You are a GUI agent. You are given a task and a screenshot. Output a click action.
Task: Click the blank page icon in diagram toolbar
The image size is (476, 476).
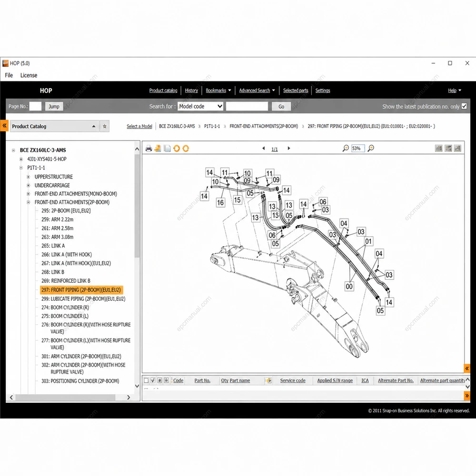[x=167, y=149]
